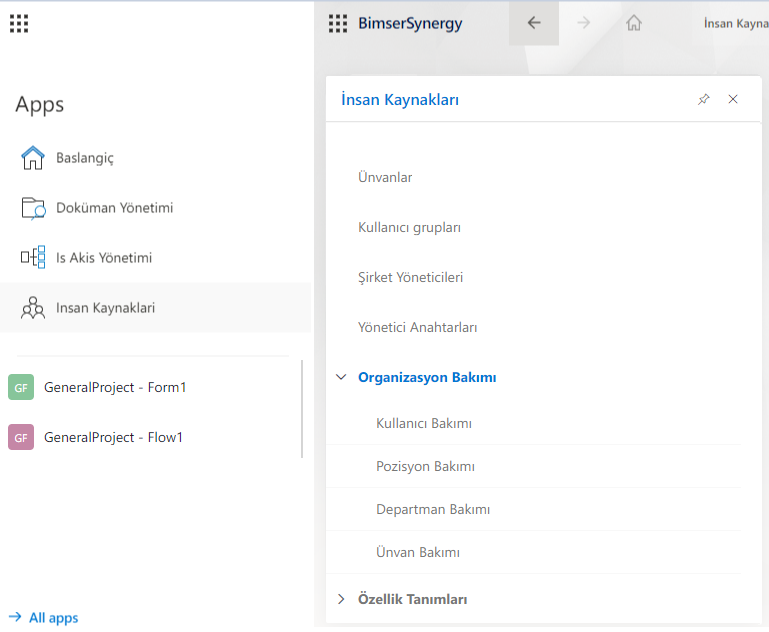Select the green GF icon for Form1

click(21, 387)
